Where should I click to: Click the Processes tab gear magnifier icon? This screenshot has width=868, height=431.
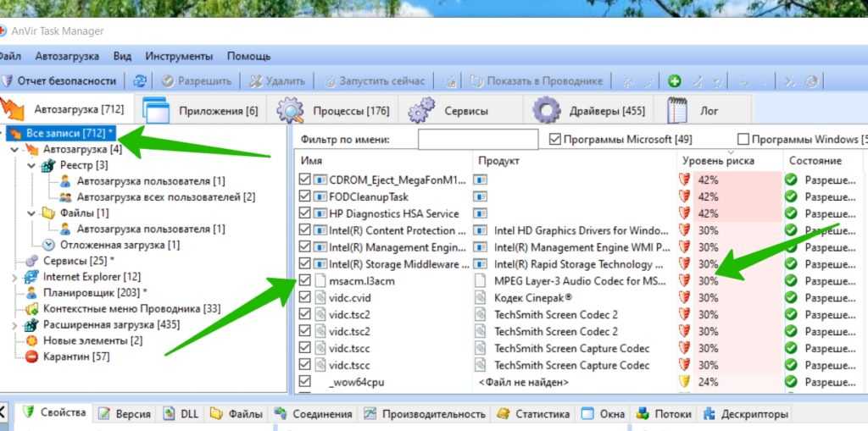click(290, 109)
